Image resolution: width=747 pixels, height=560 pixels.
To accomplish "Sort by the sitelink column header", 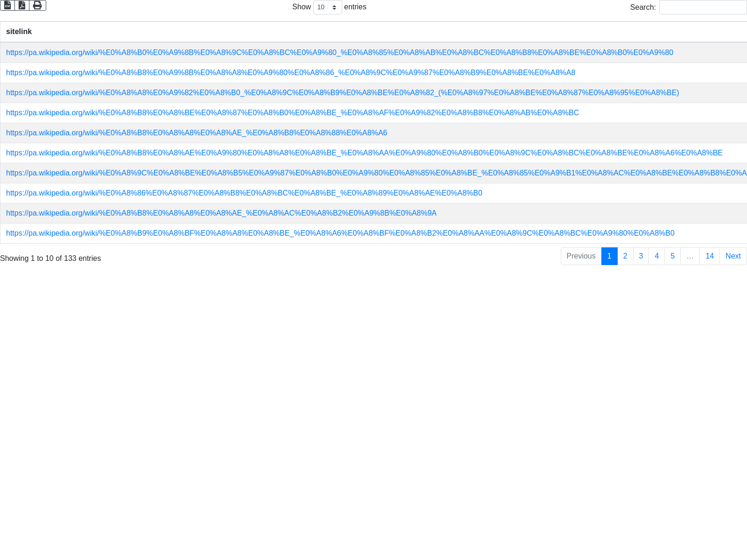I will point(19,32).
